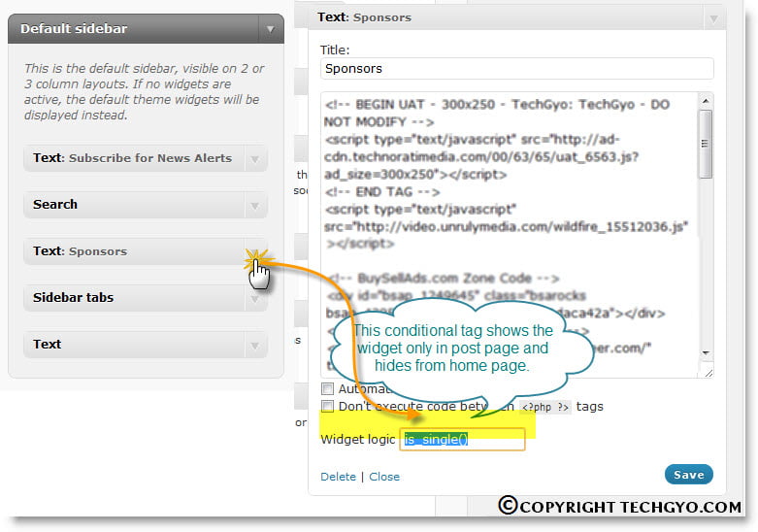This screenshot has height=532, width=758.
Task: Select the Text: Sponsors widget bar in the sidebar
Action: click(145, 251)
